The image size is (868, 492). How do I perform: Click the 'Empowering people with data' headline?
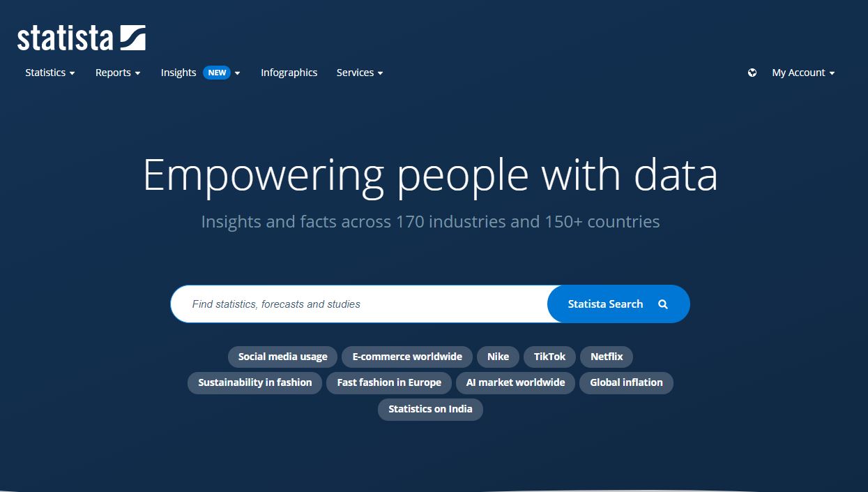430,174
